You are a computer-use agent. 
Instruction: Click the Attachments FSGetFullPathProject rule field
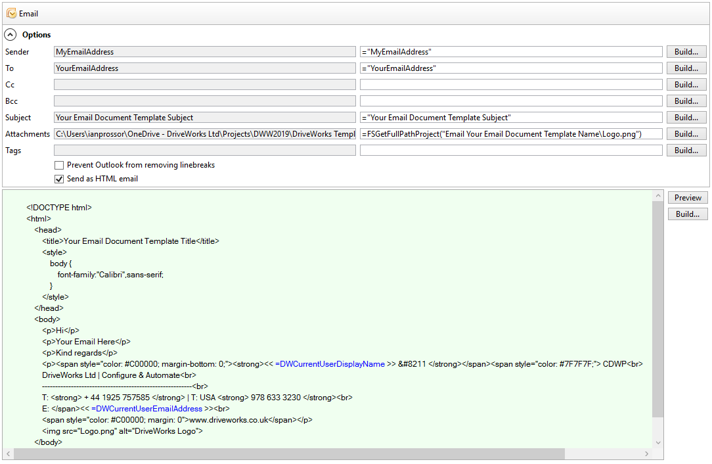coord(510,134)
